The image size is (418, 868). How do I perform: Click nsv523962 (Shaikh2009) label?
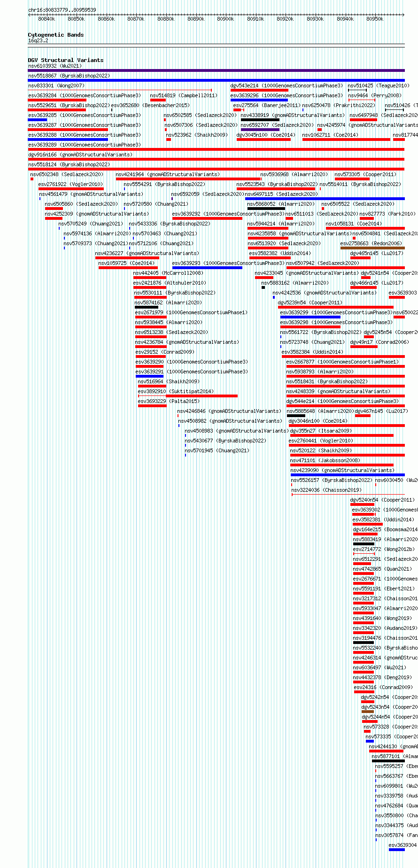pos(197,135)
